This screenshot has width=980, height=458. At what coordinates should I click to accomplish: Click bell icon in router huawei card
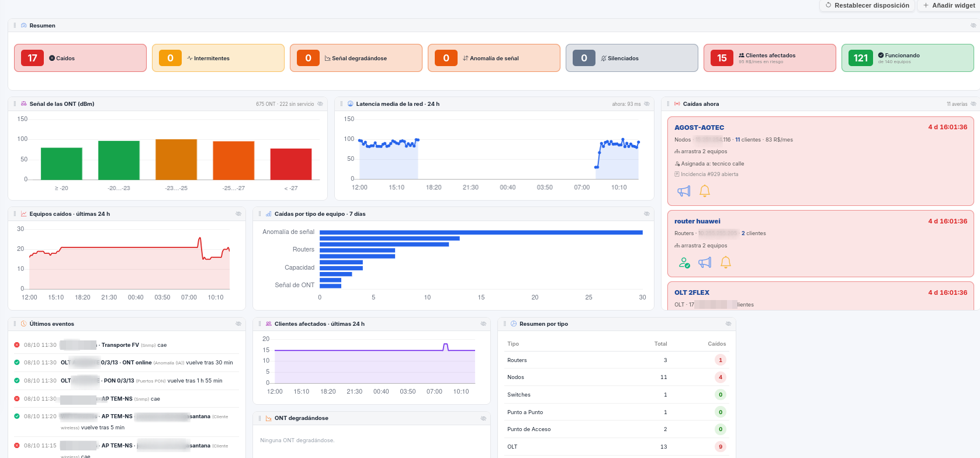(726, 263)
